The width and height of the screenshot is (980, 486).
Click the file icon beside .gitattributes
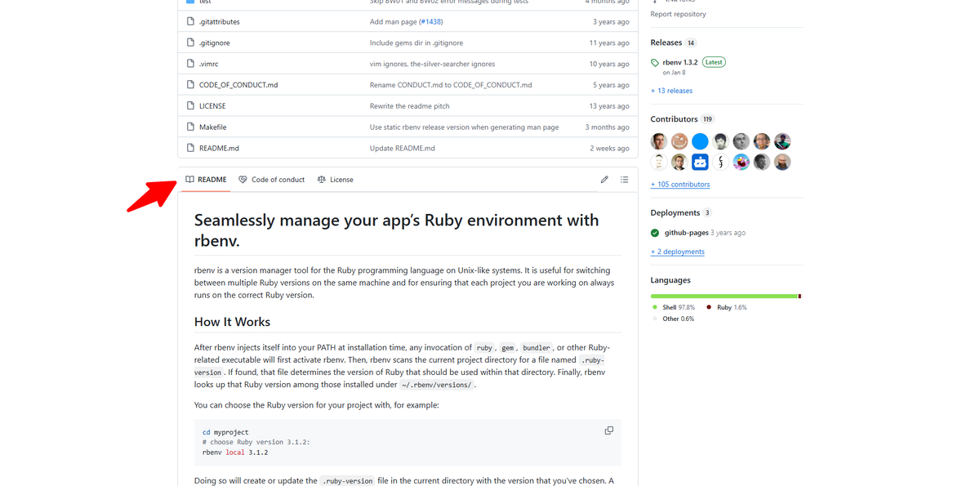pos(190,22)
